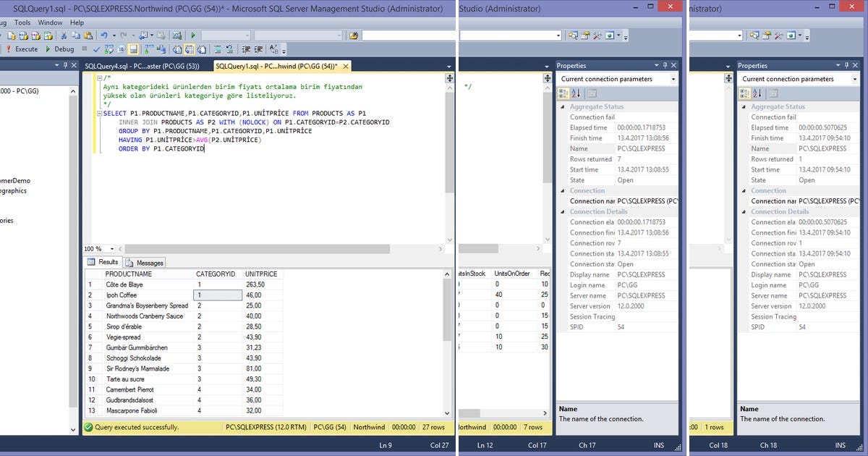Screen dimensions: 868x456
Task: Click Uncomment selected lines icon
Action: coord(229,49)
